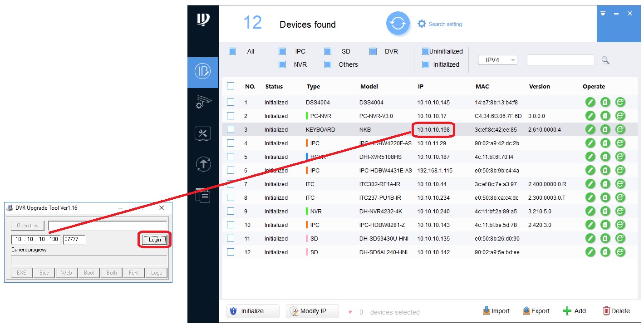The width and height of the screenshot is (644, 325).
Task: Click the search magnifier icon
Action: point(605,60)
